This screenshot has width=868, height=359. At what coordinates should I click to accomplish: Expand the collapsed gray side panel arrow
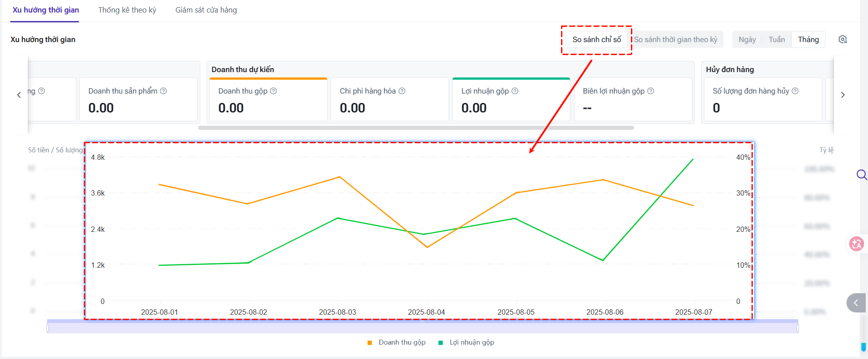856,303
